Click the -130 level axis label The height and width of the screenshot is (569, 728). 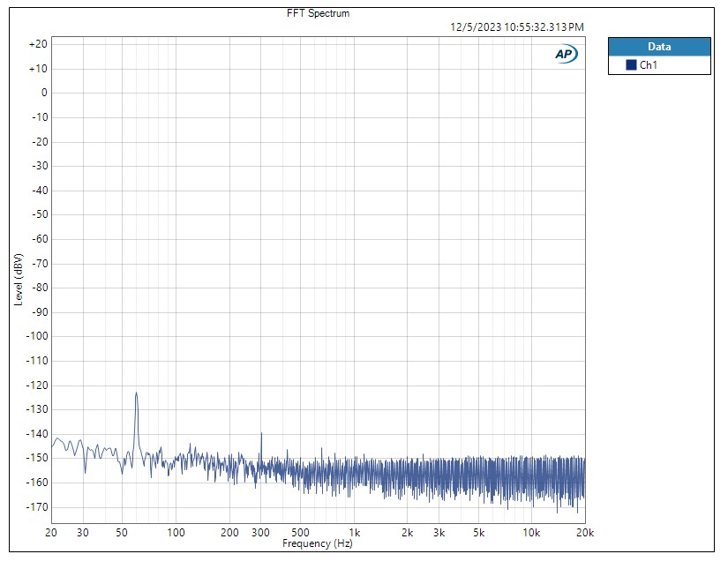click(x=37, y=409)
